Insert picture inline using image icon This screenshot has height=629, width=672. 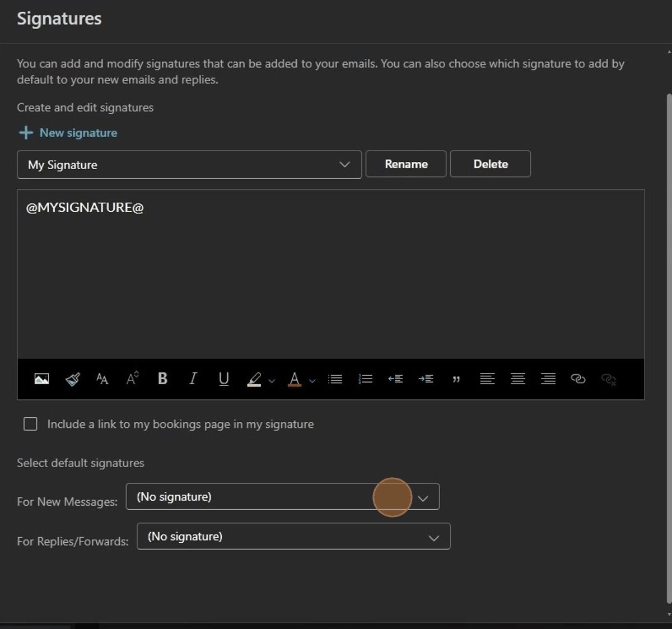[x=41, y=379]
